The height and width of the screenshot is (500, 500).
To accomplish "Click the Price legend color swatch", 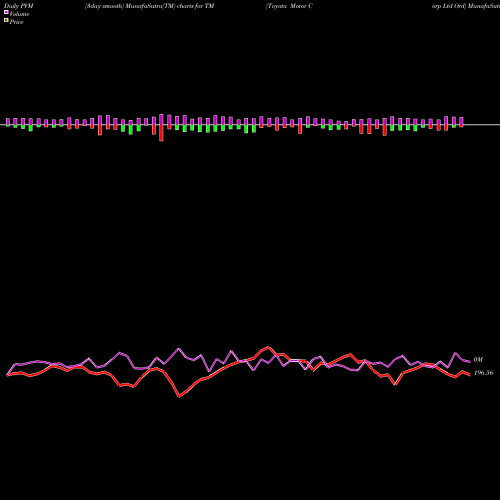I will pos(6,21).
